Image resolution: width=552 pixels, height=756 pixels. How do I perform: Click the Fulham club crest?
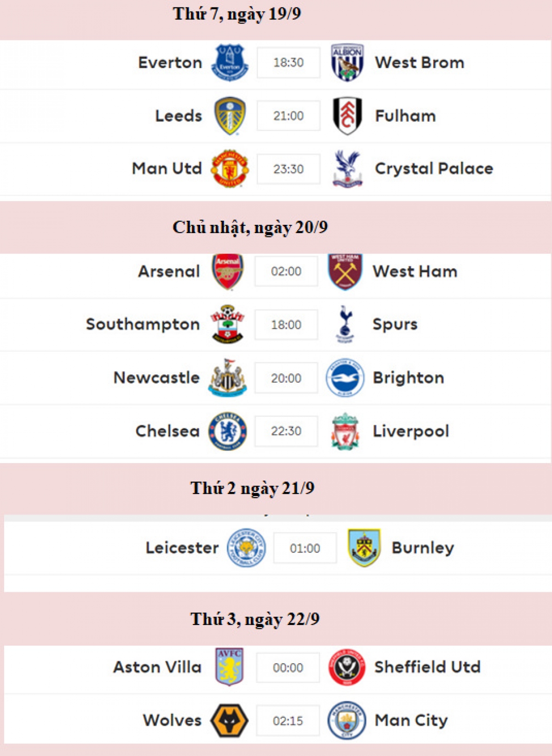(x=347, y=116)
